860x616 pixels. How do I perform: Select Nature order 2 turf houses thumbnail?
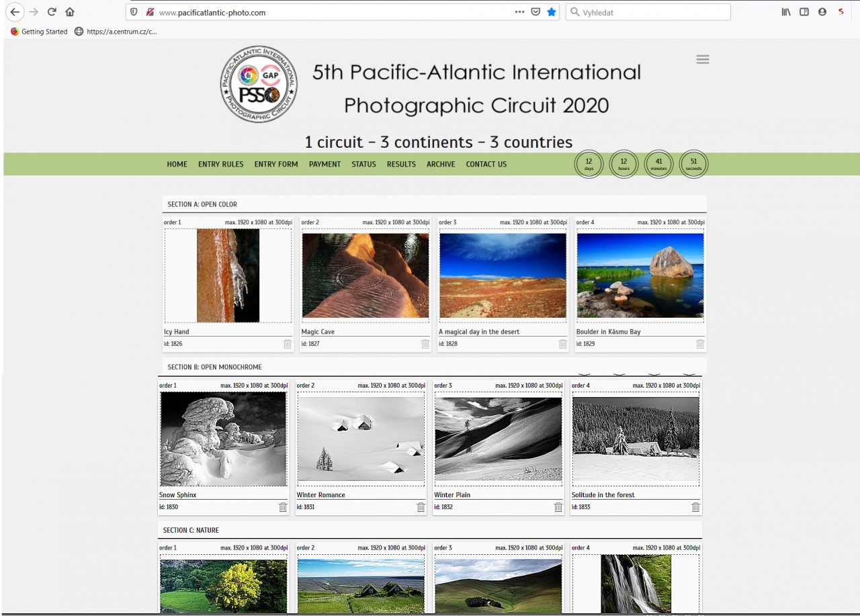(361, 586)
